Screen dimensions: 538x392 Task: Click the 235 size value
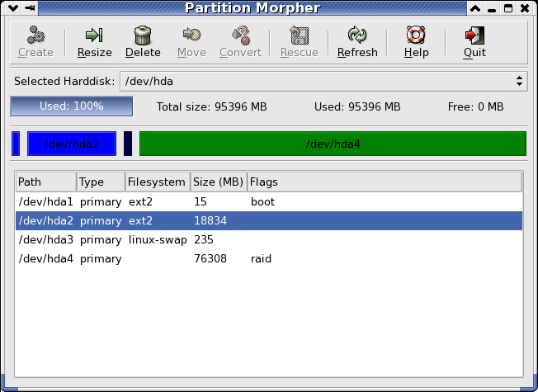coord(204,239)
